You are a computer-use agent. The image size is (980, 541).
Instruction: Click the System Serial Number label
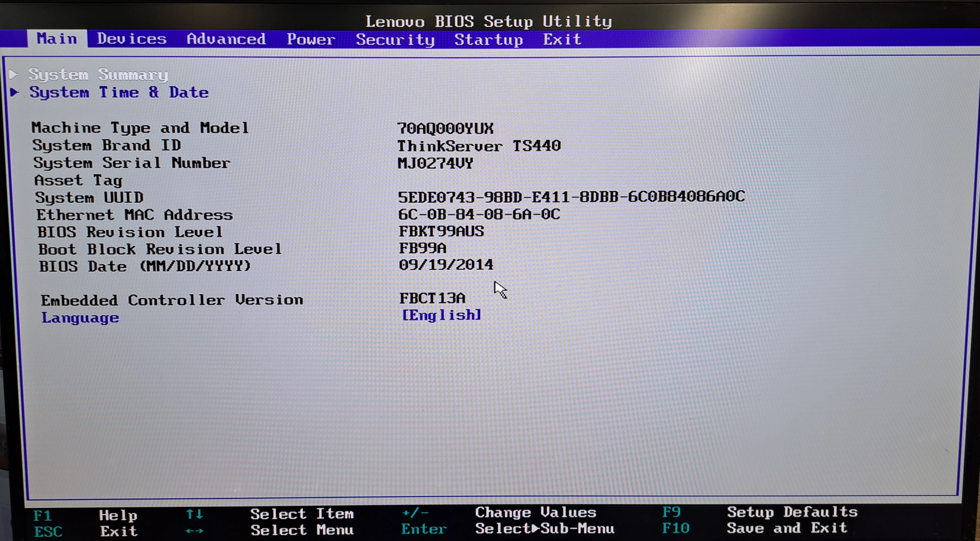(x=132, y=163)
